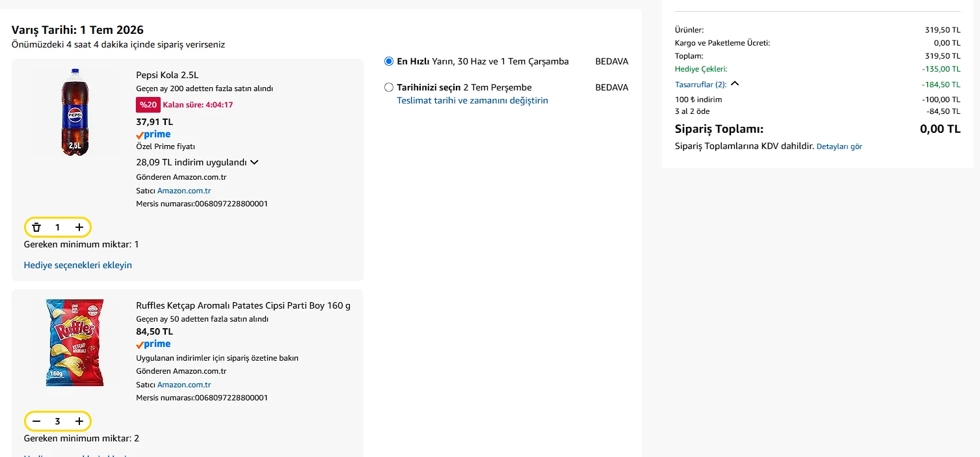Expand 28,09 TL indirim uygulandı details

[254, 162]
